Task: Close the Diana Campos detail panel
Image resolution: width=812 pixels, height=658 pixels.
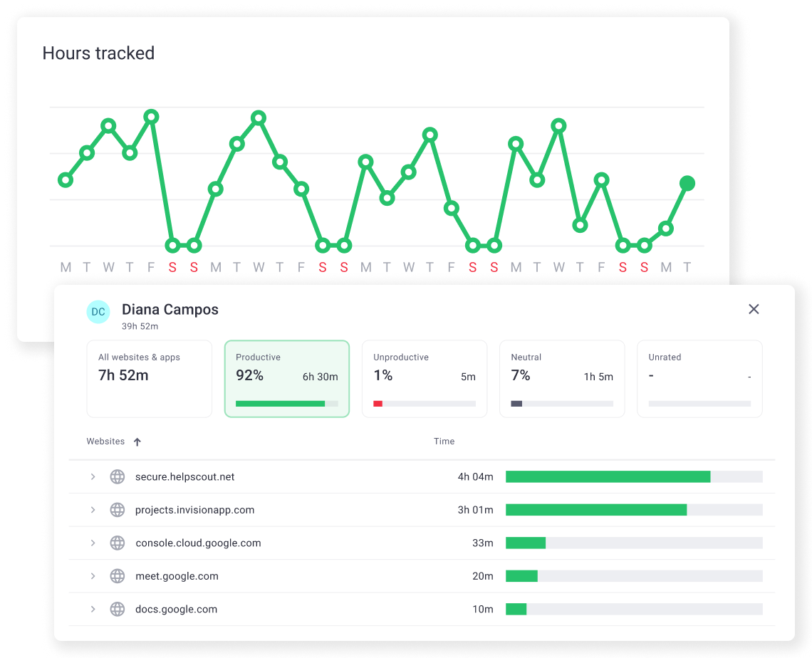Action: (x=754, y=309)
